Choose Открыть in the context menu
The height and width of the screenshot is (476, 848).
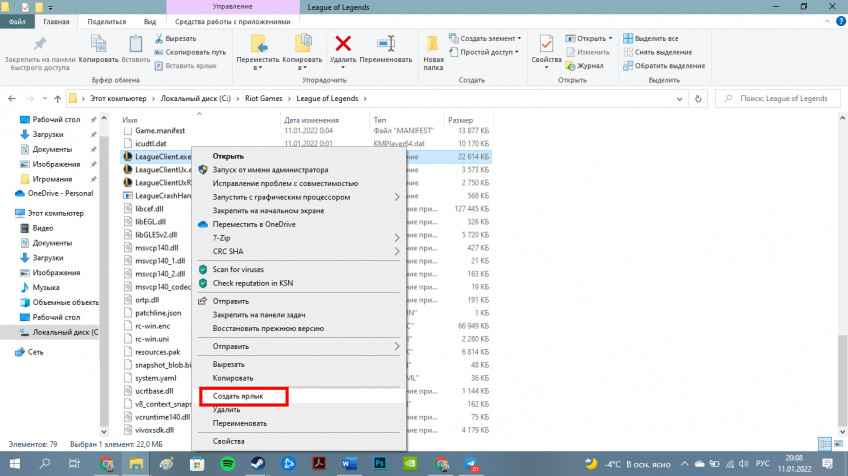[299, 156]
